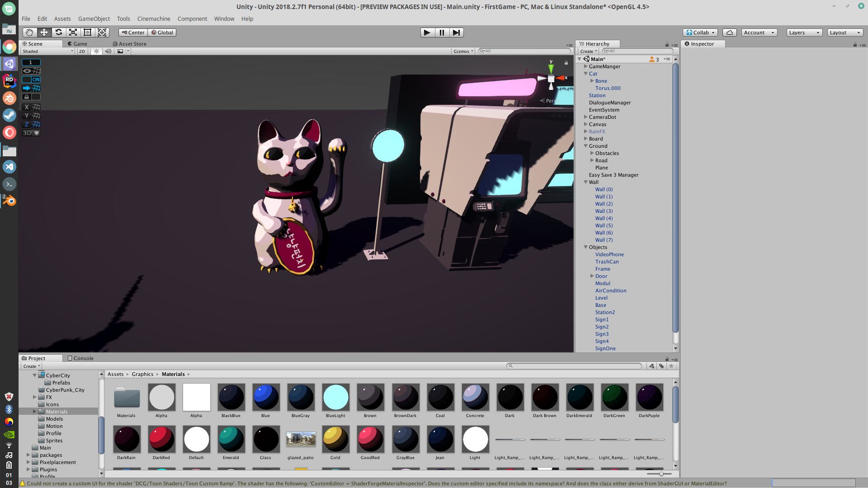Open the Gizmos dropdown
Image resolution: width=868 pixels, height=488 pixels.
[x=463, y=51]
